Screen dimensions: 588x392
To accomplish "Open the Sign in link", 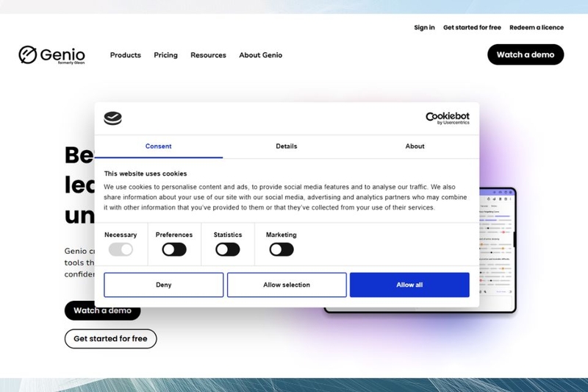I will [x=424, y=27].
